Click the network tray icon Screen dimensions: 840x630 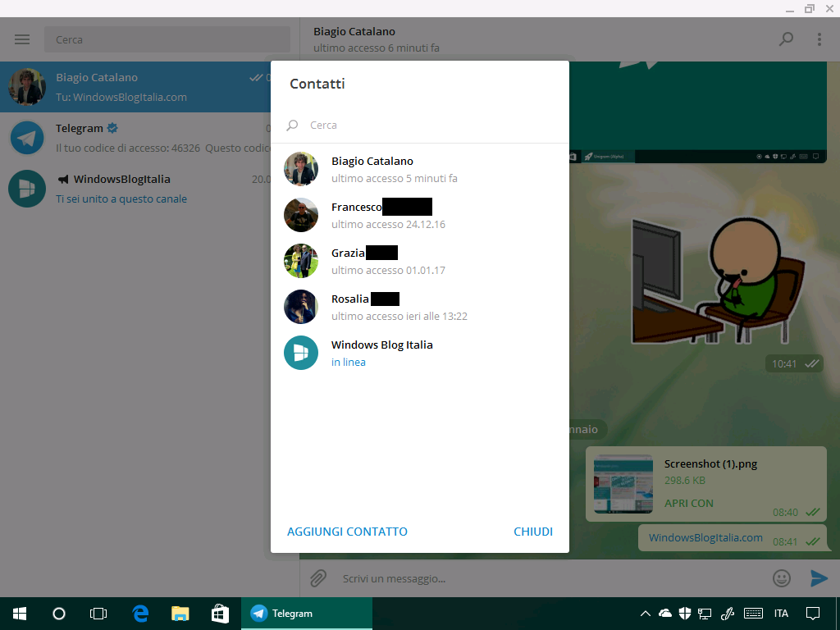tap(705, 614)
